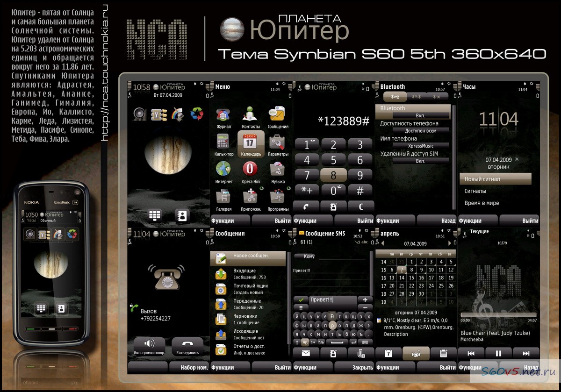Tap add-contact key between call and C in dialer

tap(333, 207)
